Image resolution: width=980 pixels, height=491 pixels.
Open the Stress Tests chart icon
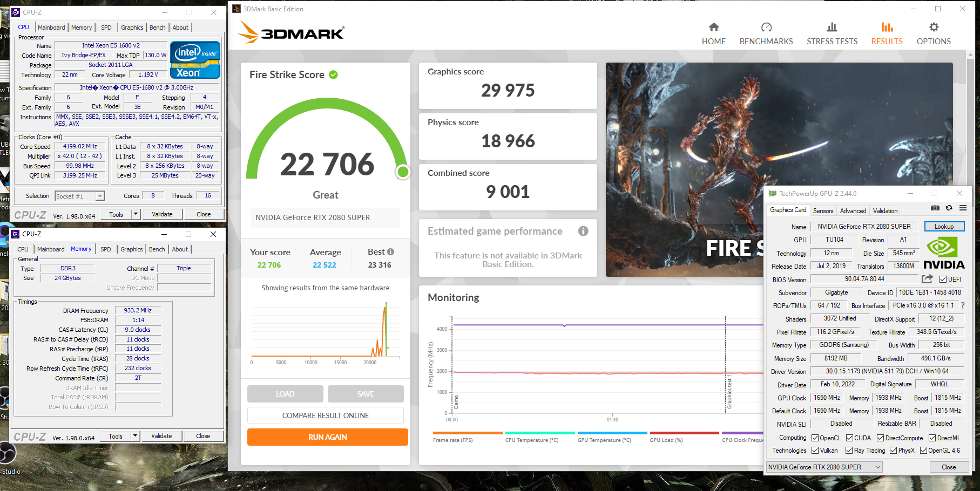[x=832, y=28]
